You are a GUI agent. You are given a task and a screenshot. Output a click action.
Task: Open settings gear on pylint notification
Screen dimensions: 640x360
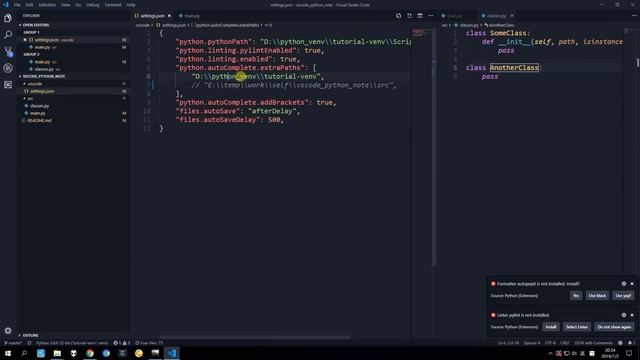[624, 315]
